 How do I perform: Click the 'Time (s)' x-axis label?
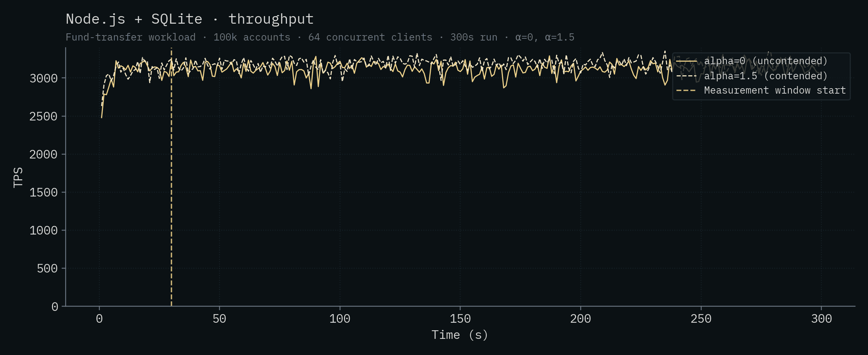(x=460, y=335)
